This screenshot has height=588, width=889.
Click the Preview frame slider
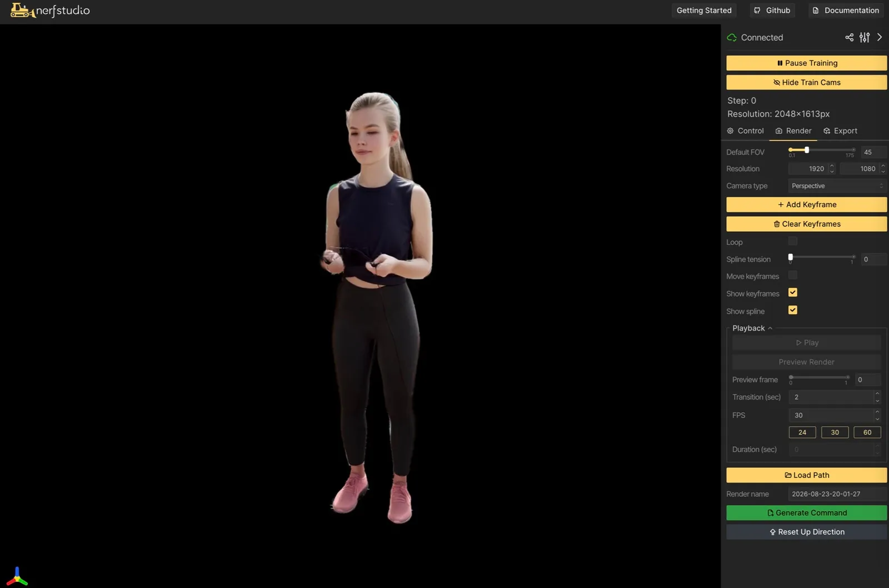tap(820, 377)
